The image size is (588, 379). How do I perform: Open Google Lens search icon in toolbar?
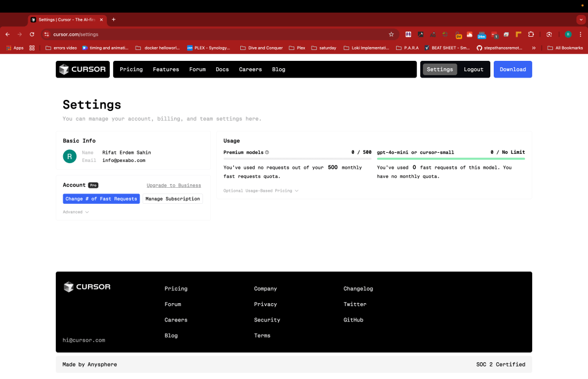(x=549, y=34)
